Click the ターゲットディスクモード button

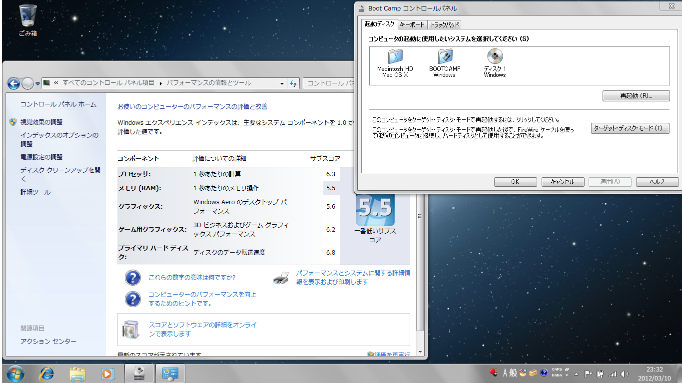click(x=630, y=128)
